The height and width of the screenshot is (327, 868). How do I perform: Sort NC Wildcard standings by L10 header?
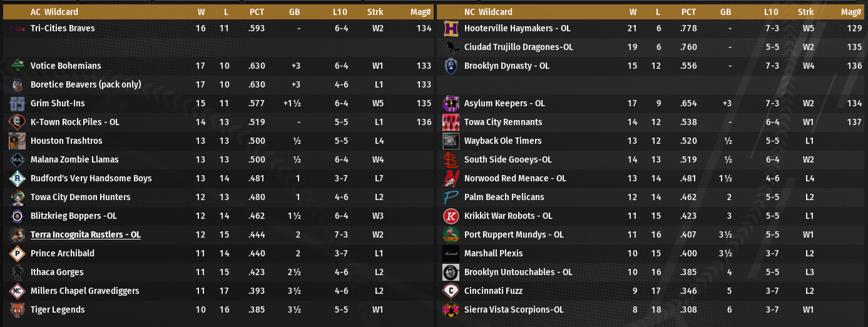pos(771,12)
